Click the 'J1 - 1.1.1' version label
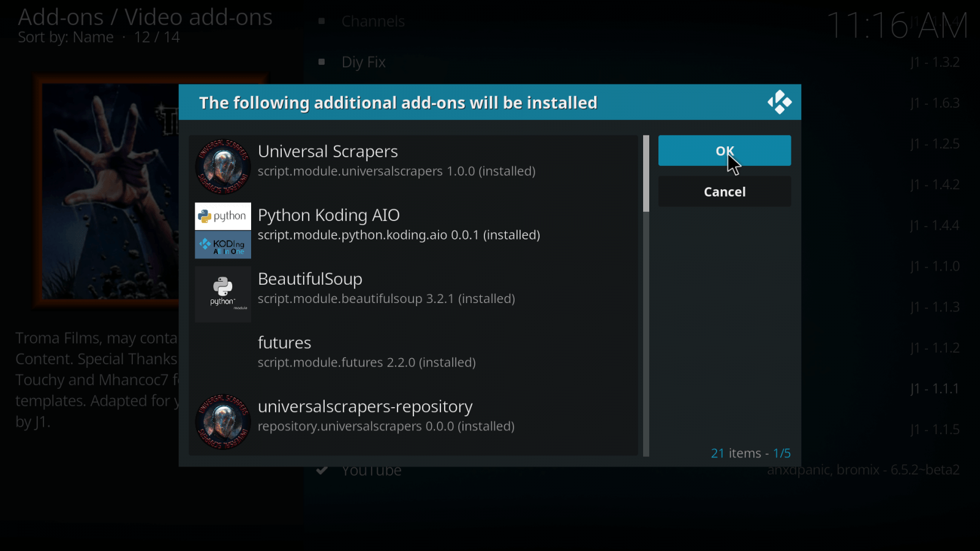This screenshot has width=980, height=551. point(935,389)
